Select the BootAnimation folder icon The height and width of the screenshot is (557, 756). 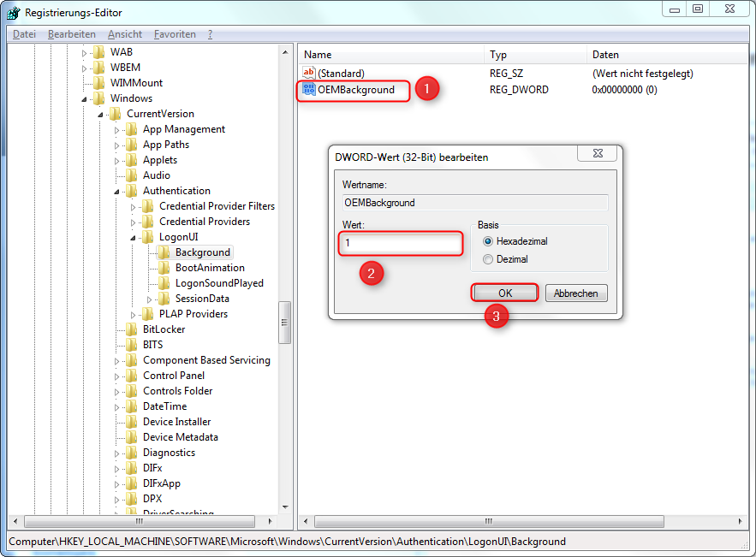[x=164, y=268]
